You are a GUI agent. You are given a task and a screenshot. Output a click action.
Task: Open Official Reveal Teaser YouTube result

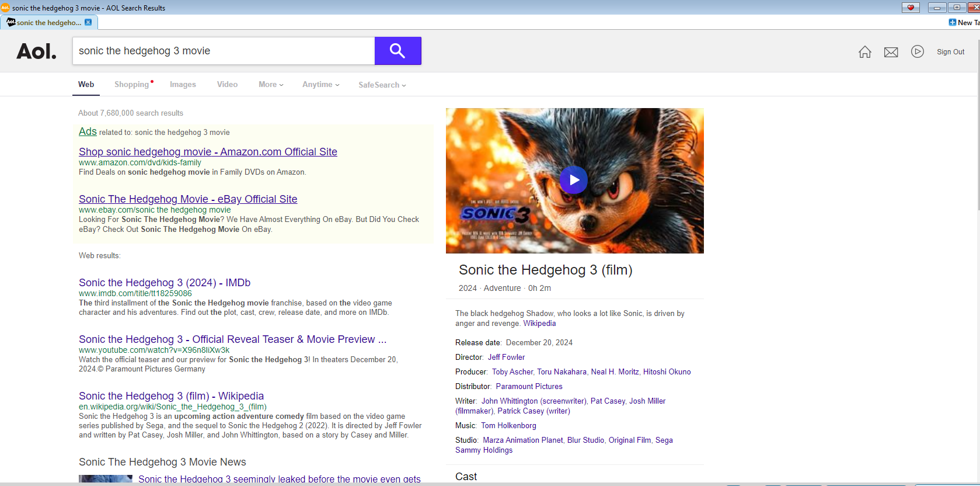pyautogui.click(x=232, y=339)
